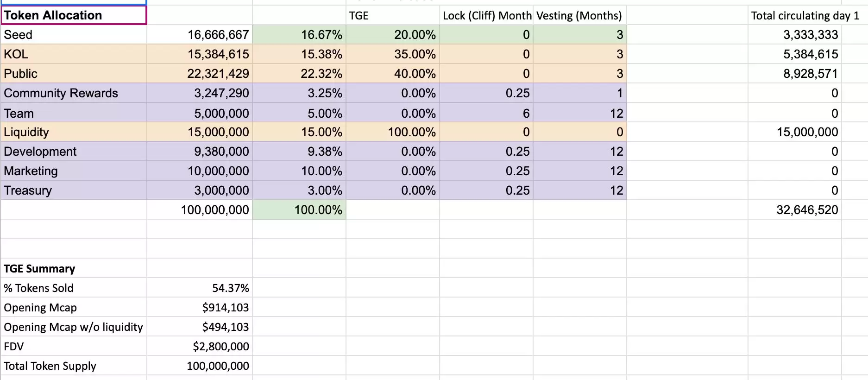Click the "Vesting (Months)" column header

[579, 16]
